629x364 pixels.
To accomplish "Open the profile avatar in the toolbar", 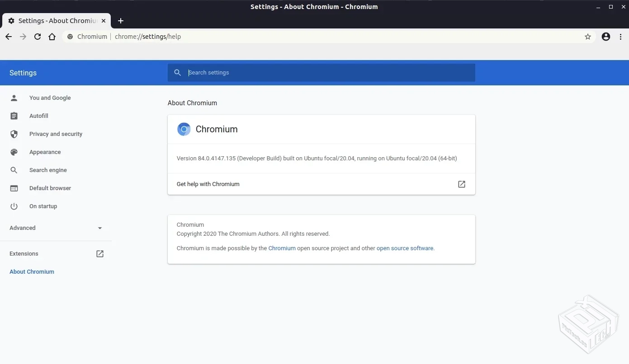I will 605,37.
